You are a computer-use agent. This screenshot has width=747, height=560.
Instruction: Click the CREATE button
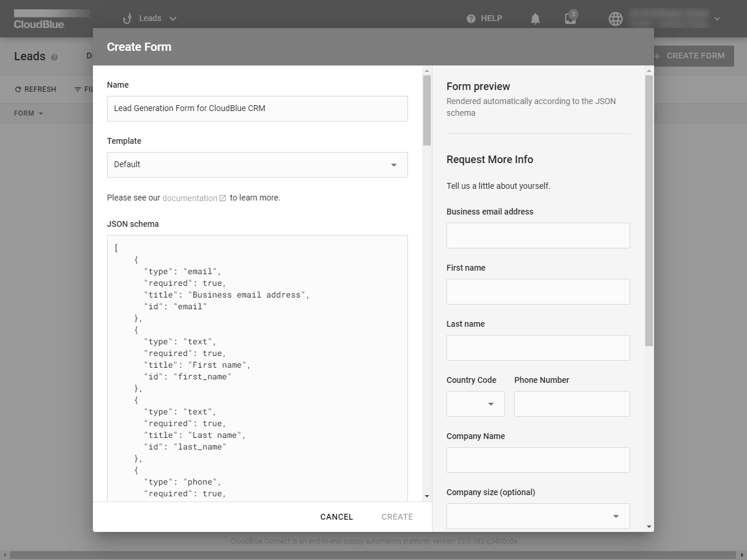pos(397,517)
